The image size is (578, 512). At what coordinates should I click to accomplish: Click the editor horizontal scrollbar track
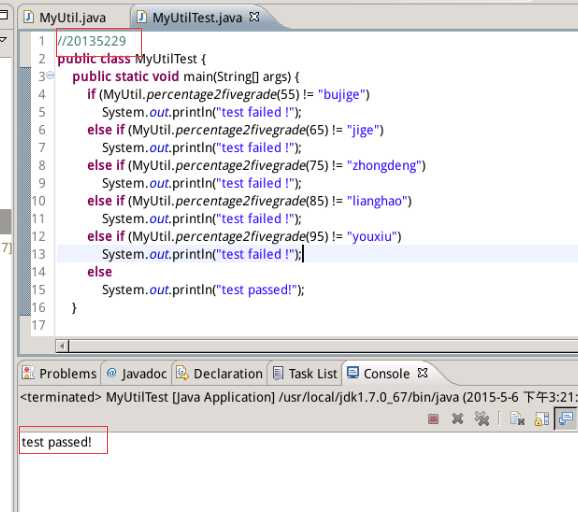tap(323, 346)
